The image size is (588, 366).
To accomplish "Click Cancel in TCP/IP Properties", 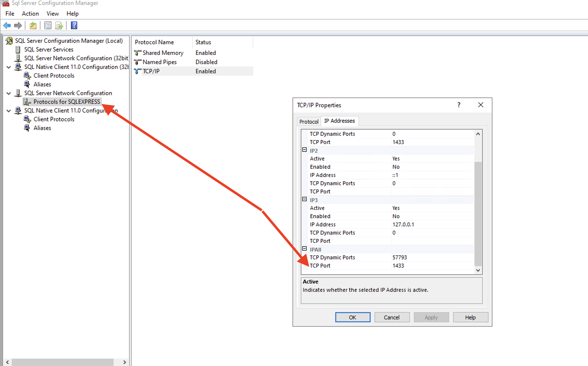I will pyautogui.click(x=392, y=317).
